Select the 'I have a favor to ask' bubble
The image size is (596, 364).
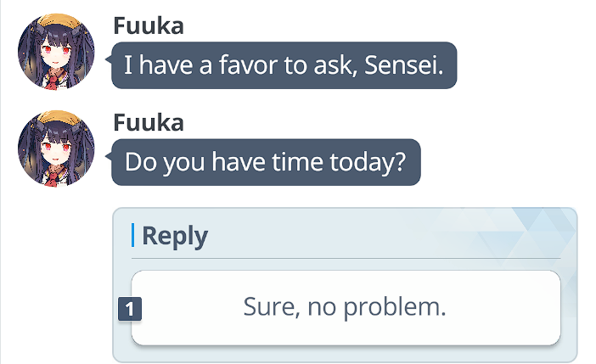click(284, 64)
